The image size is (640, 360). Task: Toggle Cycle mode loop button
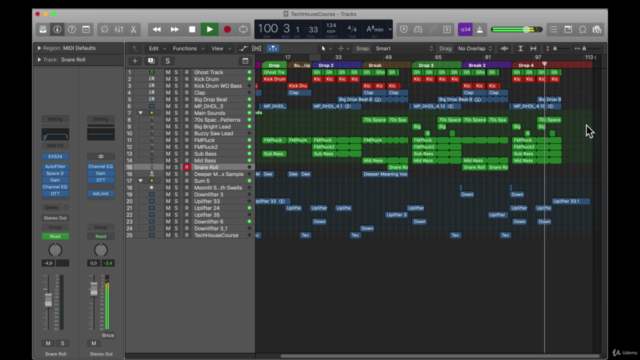243,29
